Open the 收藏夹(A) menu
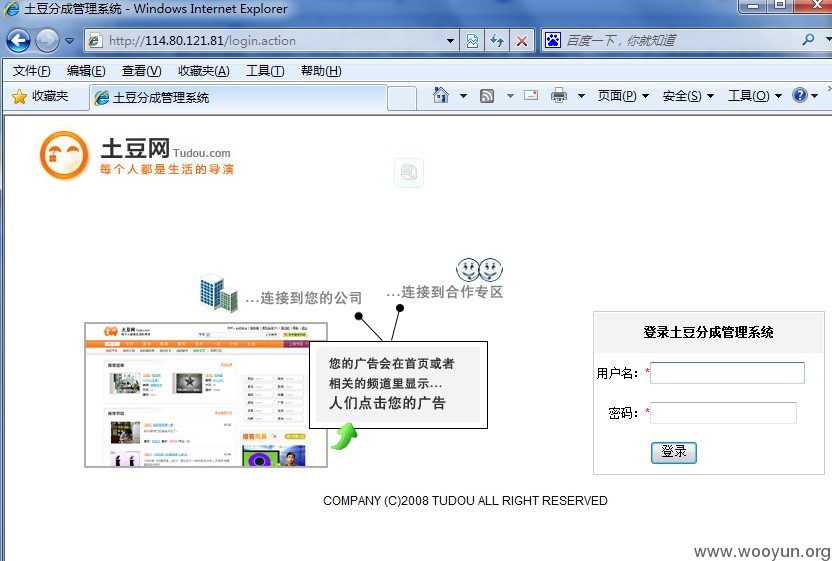The image size is (832, 561). click(x=203, y=71)
